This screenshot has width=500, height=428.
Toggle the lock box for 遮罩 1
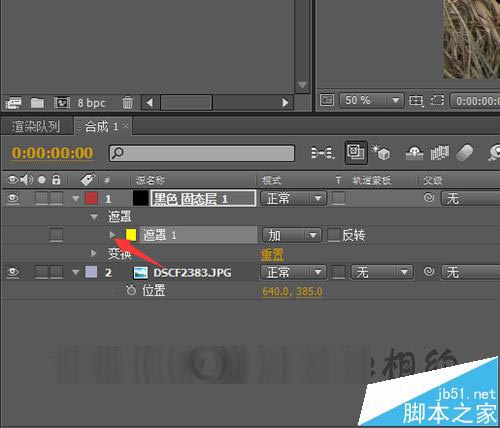click(56, 235)
